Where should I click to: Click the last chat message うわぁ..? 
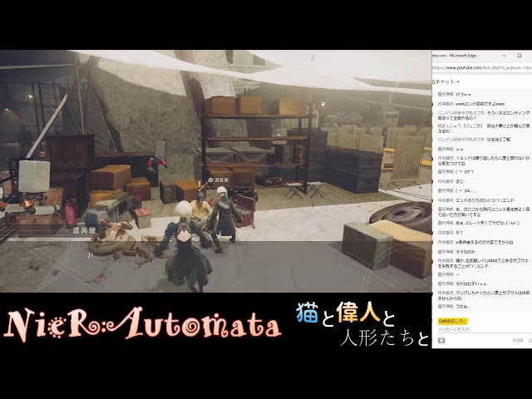click(x=462, y=307)
